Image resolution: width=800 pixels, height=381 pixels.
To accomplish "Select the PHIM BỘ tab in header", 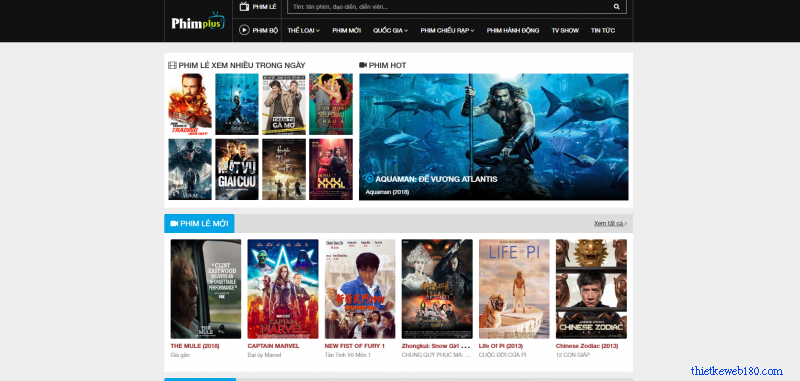I will tap(259, 30).
